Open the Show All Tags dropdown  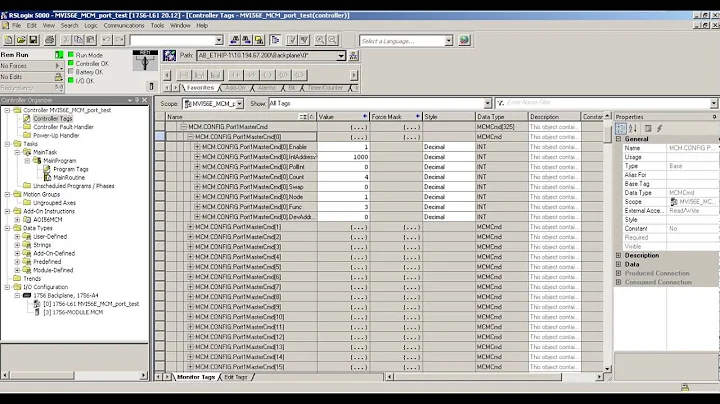point(488,104)
